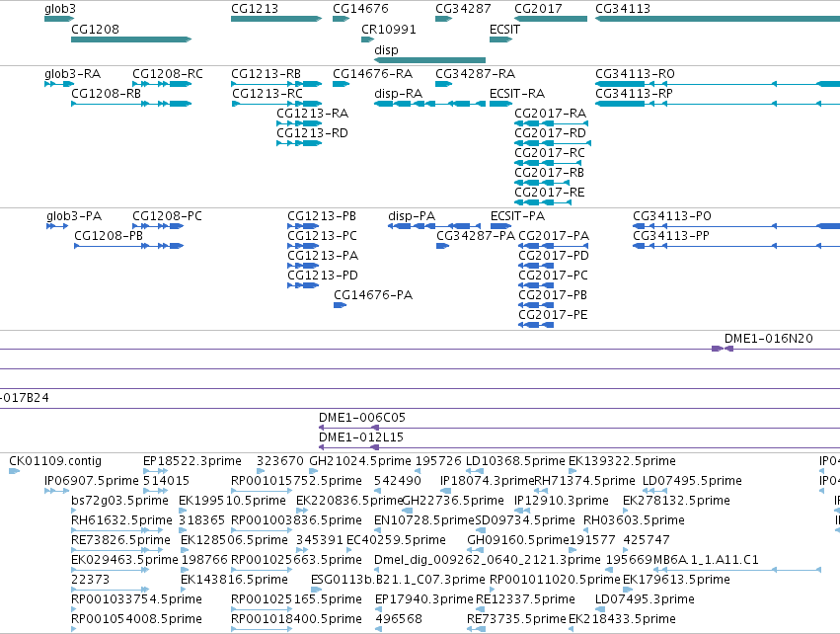Screen dimensions: 840x634
Task: Open the CG2017 gene label
Action: (x=538, y=9)
